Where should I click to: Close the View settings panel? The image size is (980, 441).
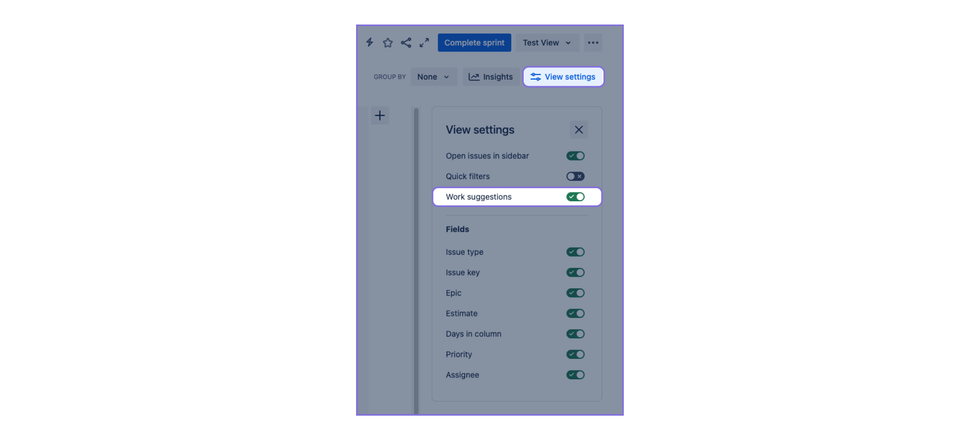click(x=579, y=129)
